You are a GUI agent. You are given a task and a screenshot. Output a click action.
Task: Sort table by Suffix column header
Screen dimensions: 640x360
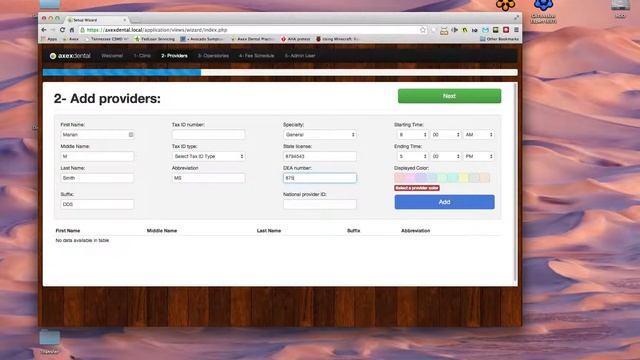(x=353, y=231)
